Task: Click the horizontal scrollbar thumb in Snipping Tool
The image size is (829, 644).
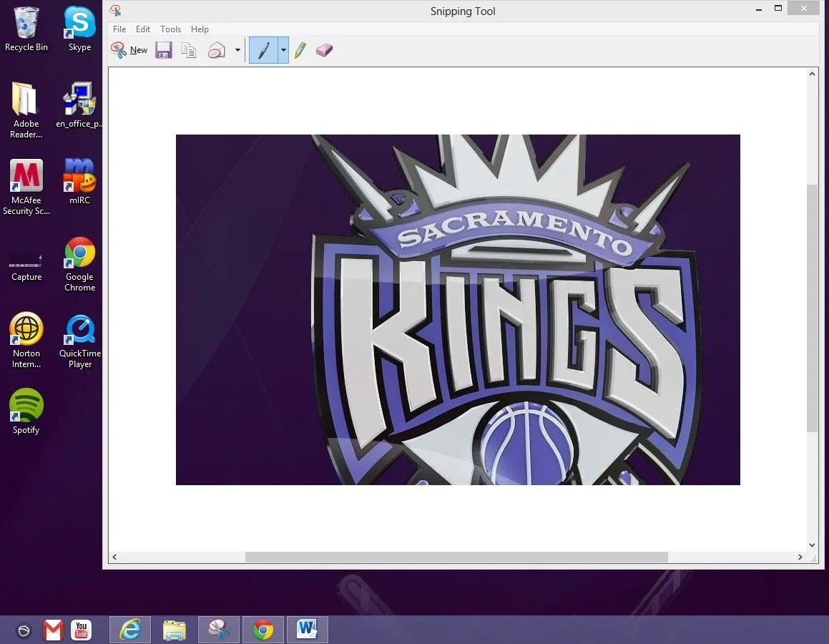Action: [x=456, y=557]
